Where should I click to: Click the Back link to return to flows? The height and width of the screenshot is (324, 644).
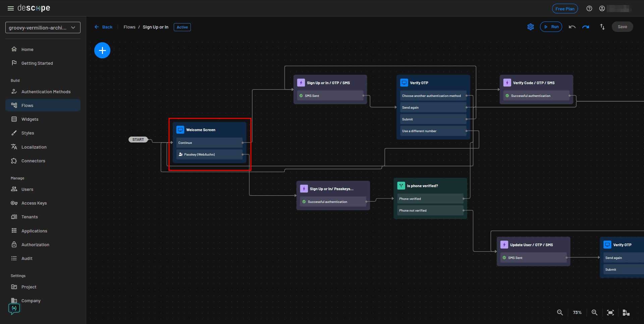coord(103,27)
